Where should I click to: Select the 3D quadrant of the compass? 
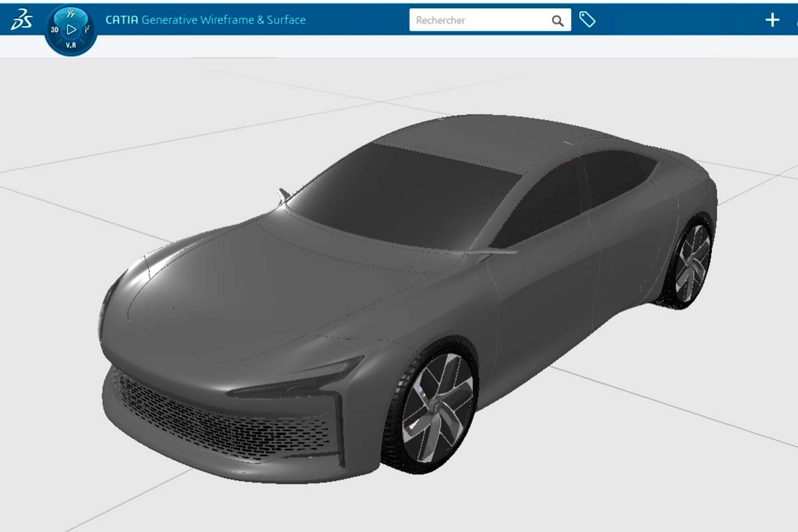tap(55, 30)
